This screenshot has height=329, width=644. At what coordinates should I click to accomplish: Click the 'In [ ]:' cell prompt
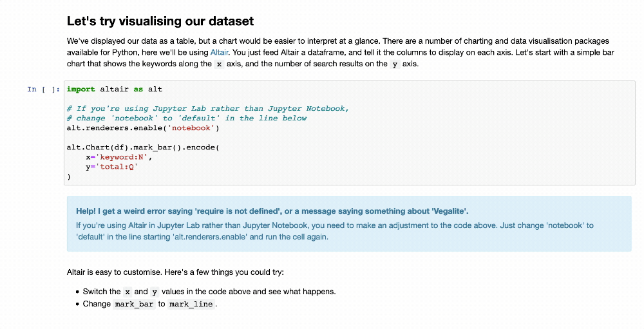(44, 89)
